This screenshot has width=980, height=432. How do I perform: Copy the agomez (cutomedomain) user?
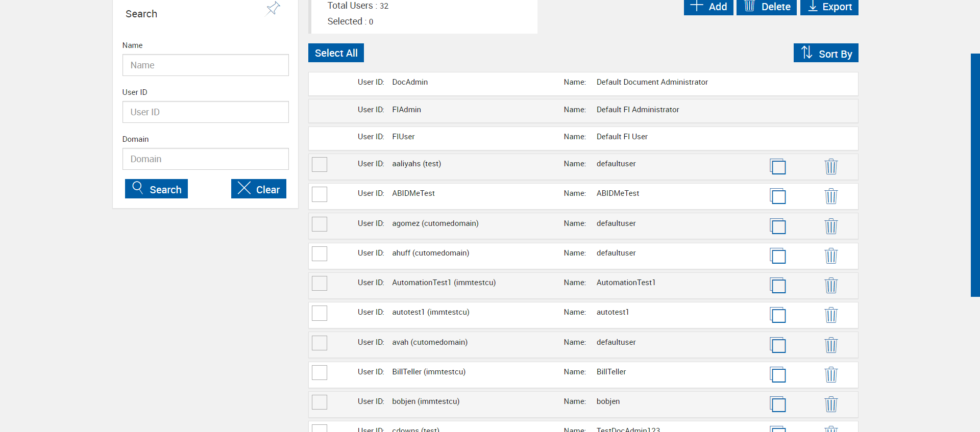[x=778, y=226]
